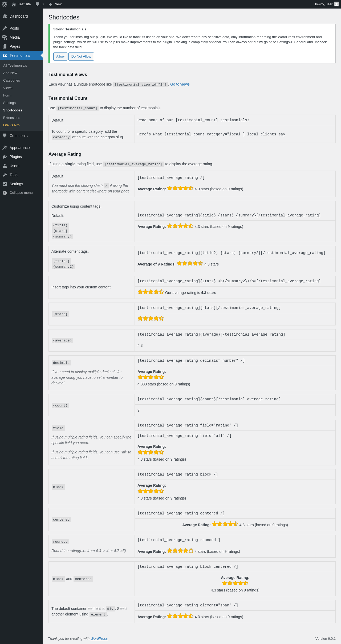Image resolution: width=341 pixels, height=644 pixels.
Task: Click the Allow tracking button
Action: [60, 57]
